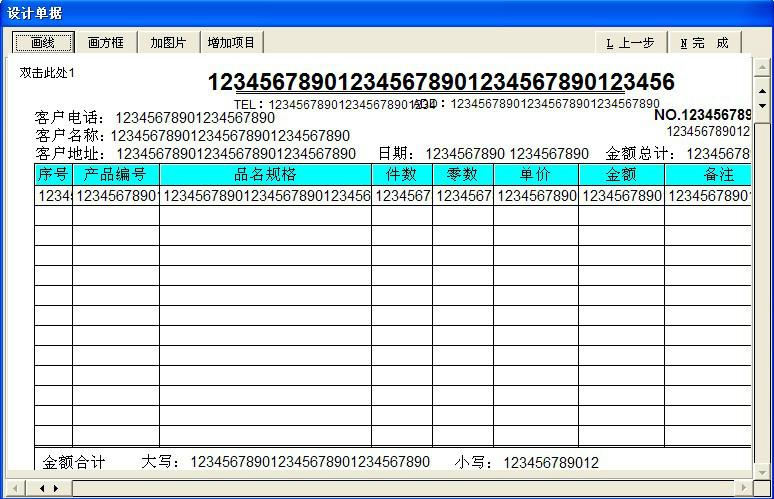Screen dimensions: 774x499
Task: Select the NO.123456789 bold field
Action: tap(702, 115)
